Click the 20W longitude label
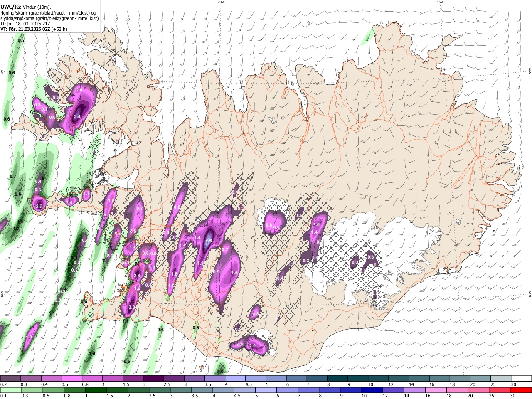Image resolution: width=532 pixels, height=399 pixels. (221, 2)
